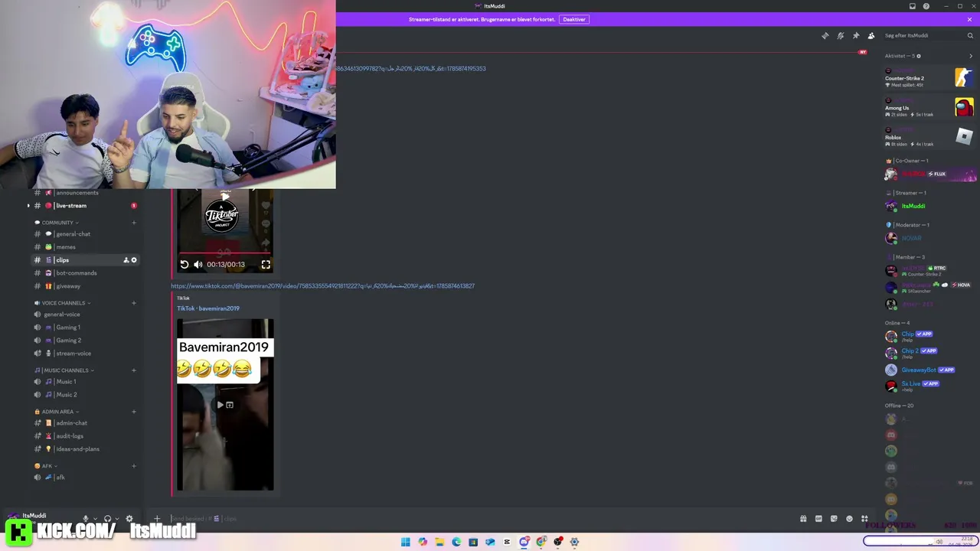Open the Roblox activity card
Viewport: 980px width, 551px height.
(x=929, y=137)
